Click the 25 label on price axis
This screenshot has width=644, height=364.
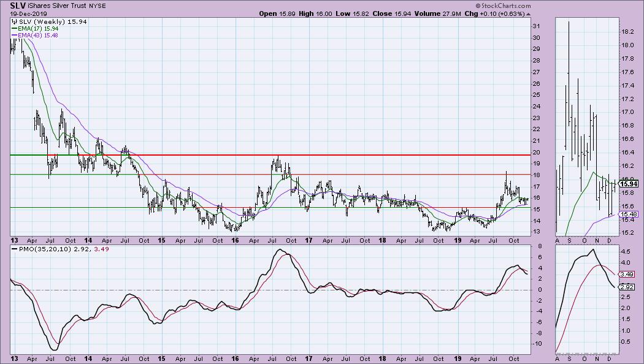536,95
